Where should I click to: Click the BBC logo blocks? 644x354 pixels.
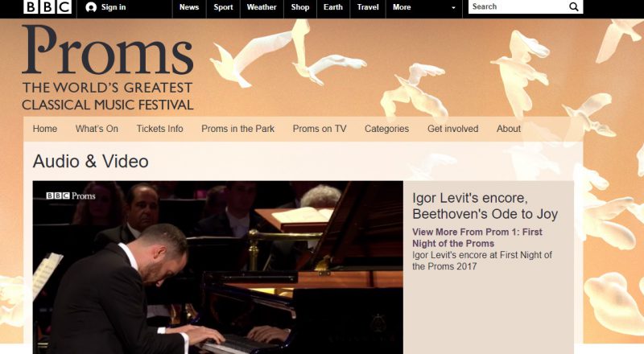47,6
